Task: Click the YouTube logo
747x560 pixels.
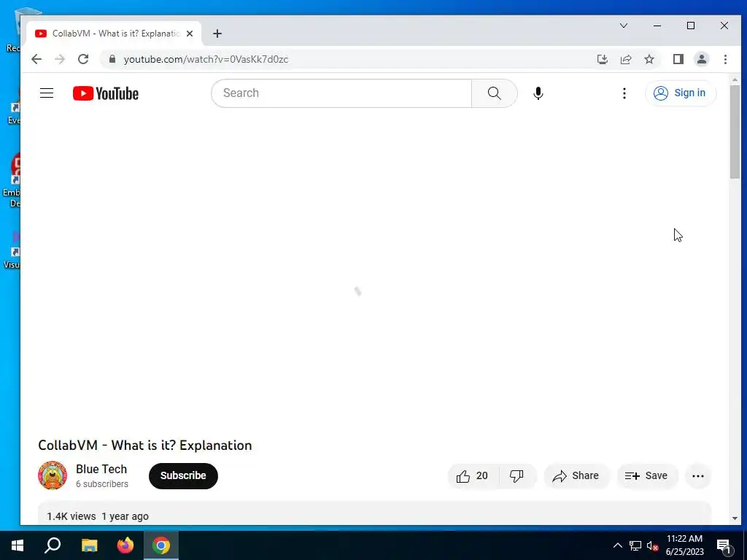Action: click(x=106, y=93)
